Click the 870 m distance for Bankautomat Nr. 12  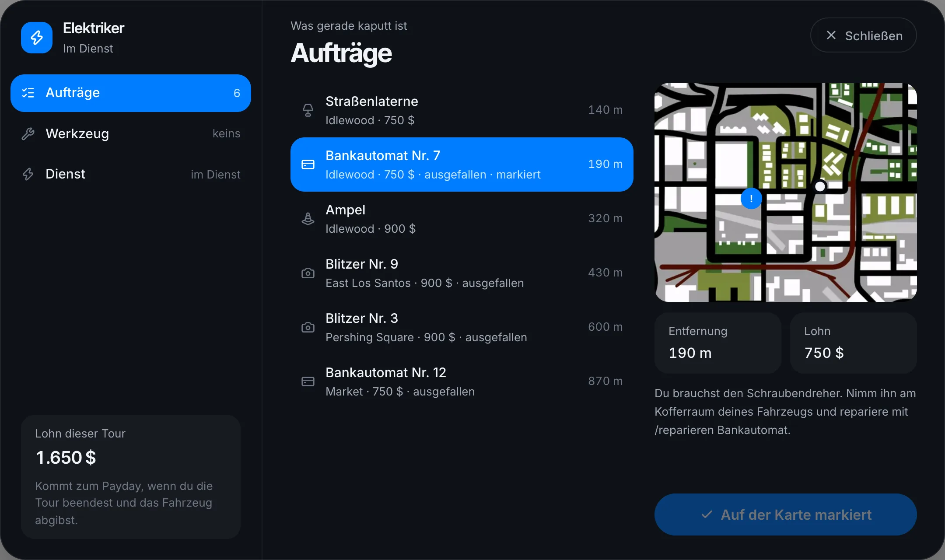click(x=605, y=381)
